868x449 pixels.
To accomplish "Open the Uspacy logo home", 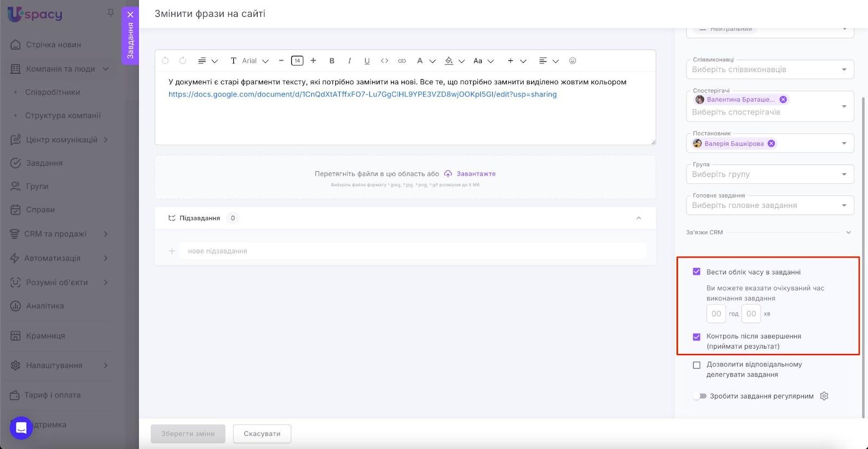I will tap(35, 14).
